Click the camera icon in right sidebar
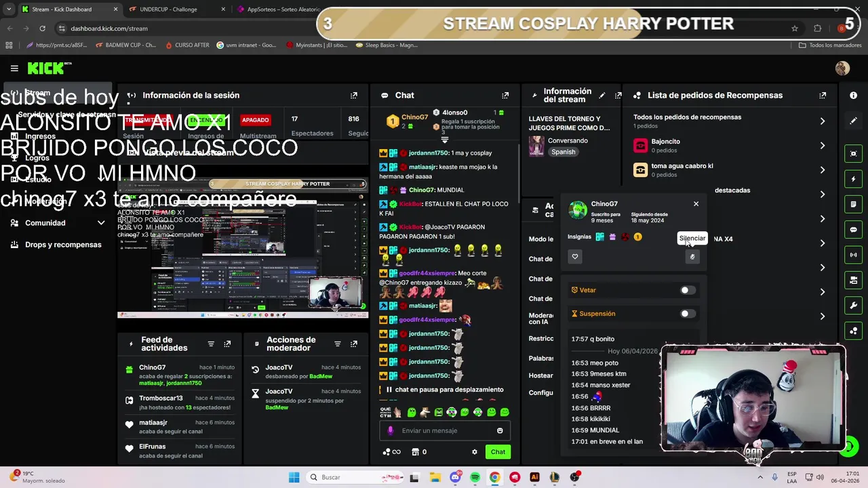 853,154
